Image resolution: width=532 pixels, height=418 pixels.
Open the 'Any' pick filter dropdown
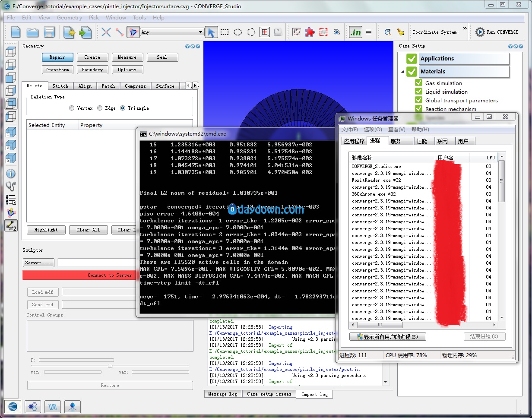coord(172,32)
